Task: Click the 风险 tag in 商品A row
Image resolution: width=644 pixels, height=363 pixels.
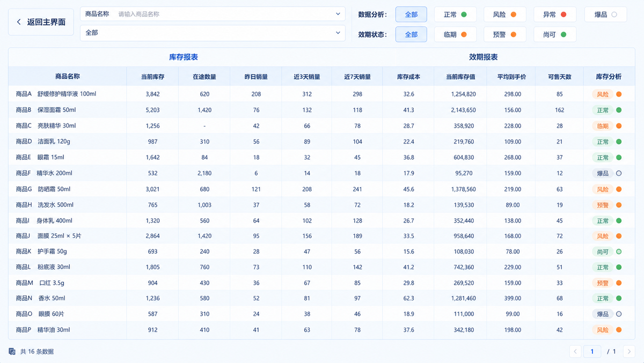Action: [603, 94]
